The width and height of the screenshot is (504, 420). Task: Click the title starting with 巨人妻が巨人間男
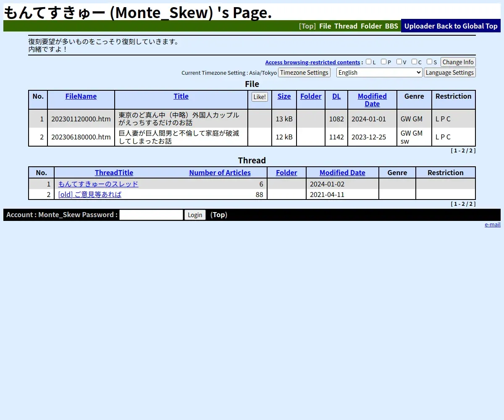(179, 137)
